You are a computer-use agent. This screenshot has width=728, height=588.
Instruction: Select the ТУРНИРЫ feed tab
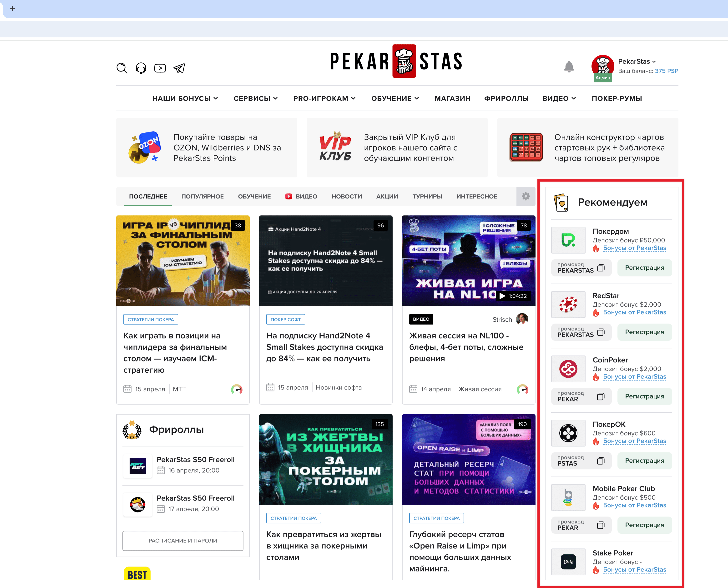click(x=427, y=197)
